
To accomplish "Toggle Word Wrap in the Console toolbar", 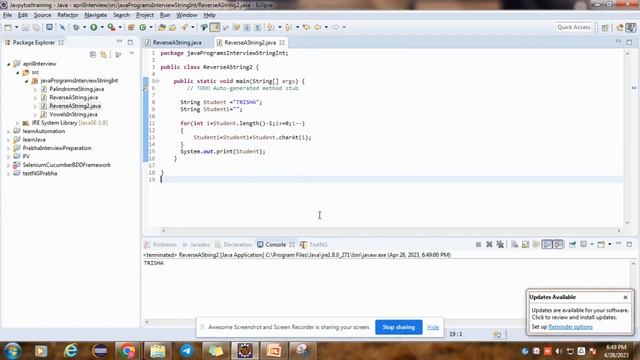I will pos(536,244).
